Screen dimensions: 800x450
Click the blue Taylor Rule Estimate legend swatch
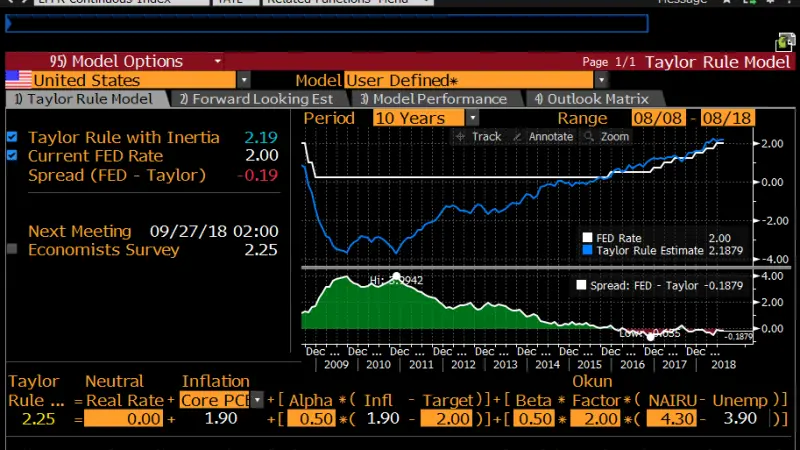587,250
